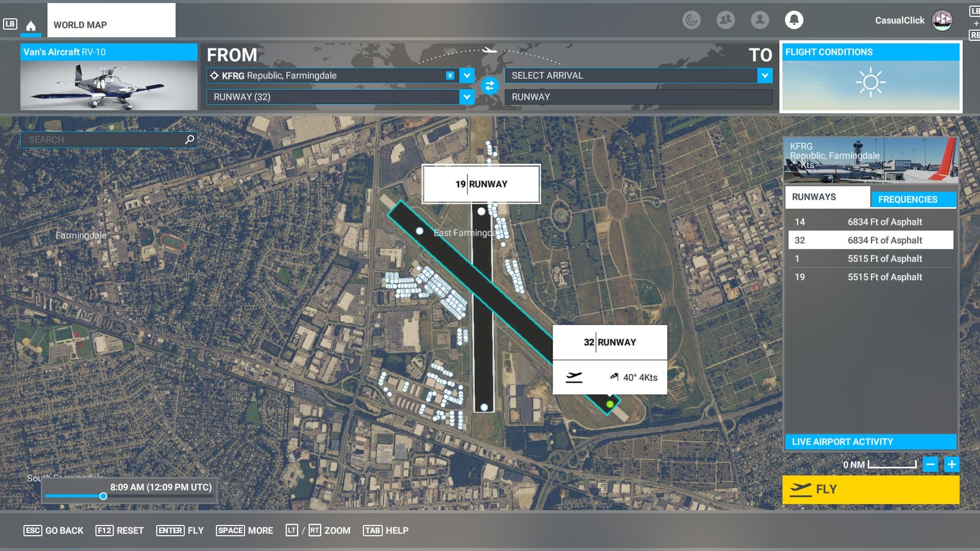Select runway 32 row in list
980x551 pixels.
click(x=871, y=240)
